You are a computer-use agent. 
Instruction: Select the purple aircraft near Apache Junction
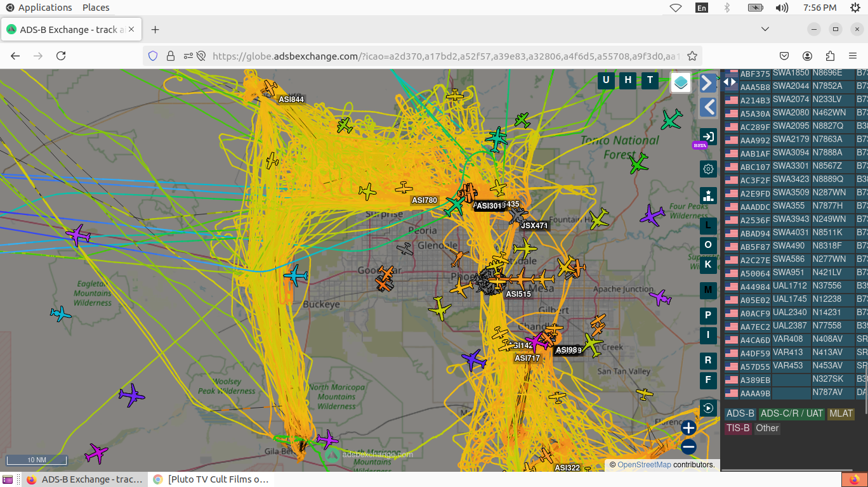[x=660, y=297]
